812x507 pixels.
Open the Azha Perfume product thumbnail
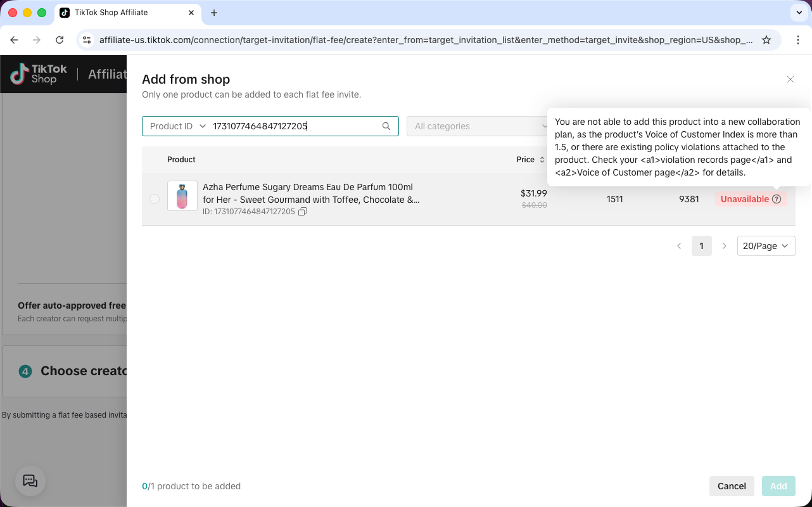click(x=182, y=196)
